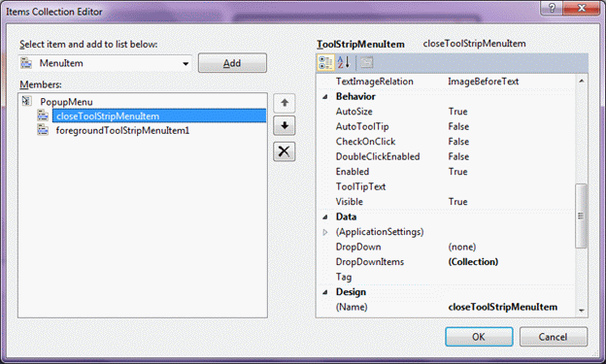
Task: Click the Alphabetical sort icon
Action: pos(344,62)
